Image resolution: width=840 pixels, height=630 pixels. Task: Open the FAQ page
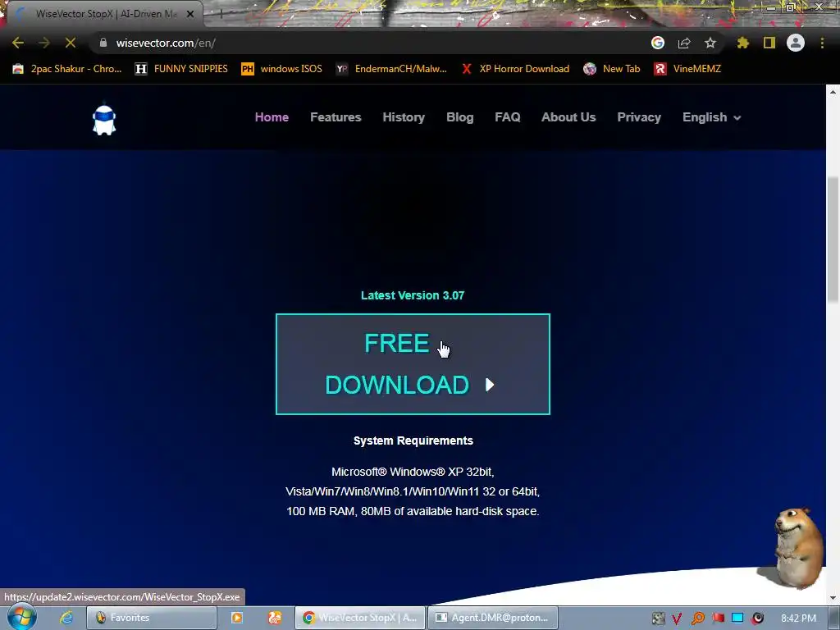(507, 117)
